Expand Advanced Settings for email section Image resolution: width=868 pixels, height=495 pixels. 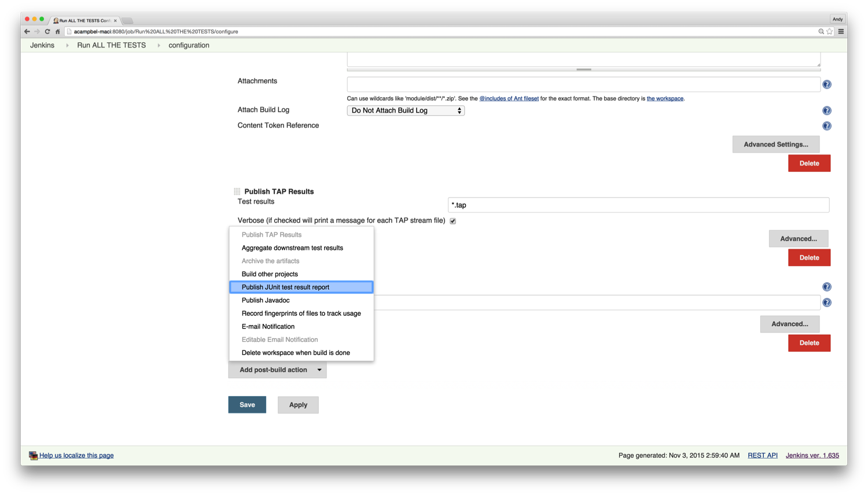pyautogui.click(x=775, y=145)
